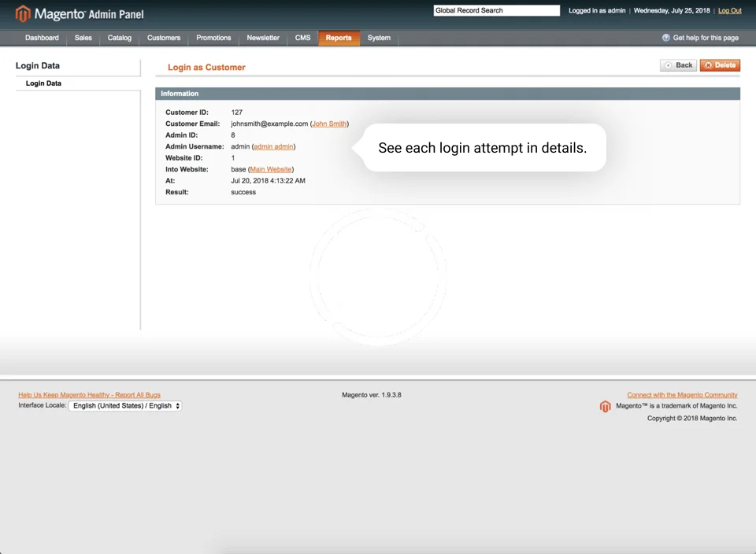Click the help icon beside 'Get help for this page'
This screenshot has width=756, height=554.
(666, 38)
